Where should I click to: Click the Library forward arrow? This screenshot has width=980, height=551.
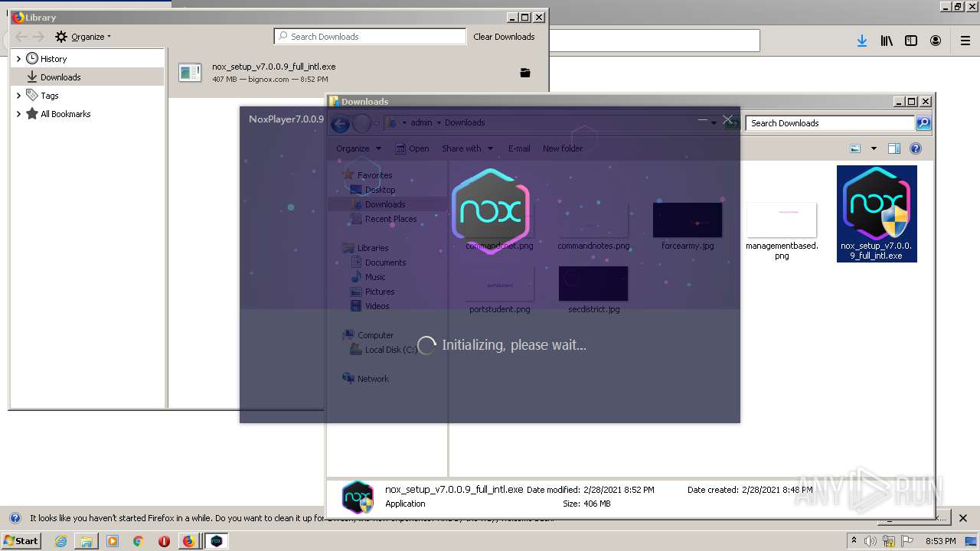(x=38, y=37)
